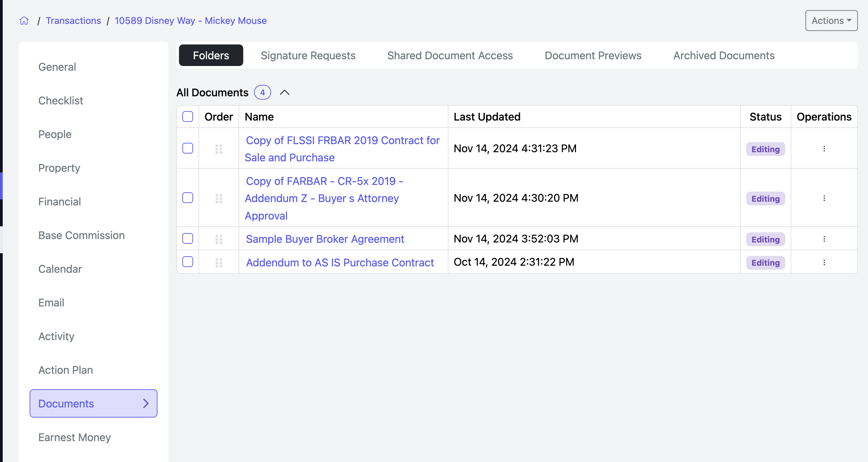Image resolution: width=868 pixels, height=462 pixels.
Task: Open three-dot menu for Sample Buyer Broker Agreement
Action: [x=824, y=239]
